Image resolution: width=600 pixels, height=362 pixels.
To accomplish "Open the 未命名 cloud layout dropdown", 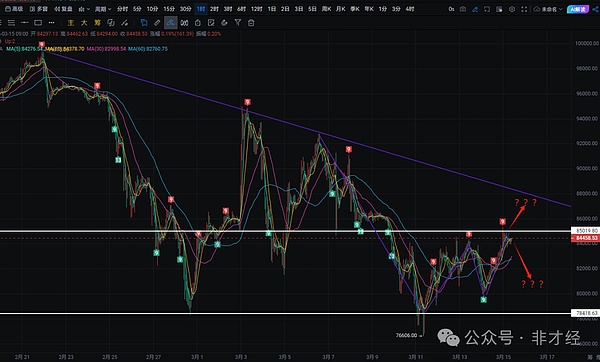I will tap(548, 9).
